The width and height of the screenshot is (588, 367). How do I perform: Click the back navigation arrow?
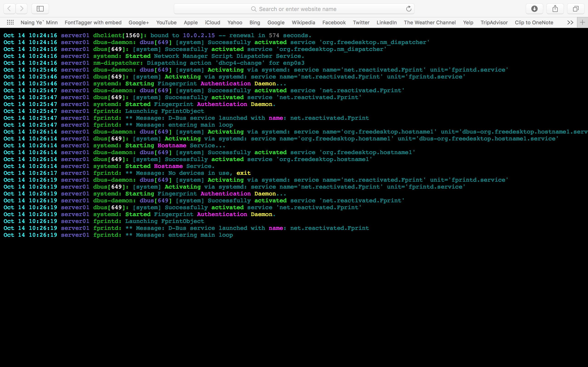[x=9, y=9]
